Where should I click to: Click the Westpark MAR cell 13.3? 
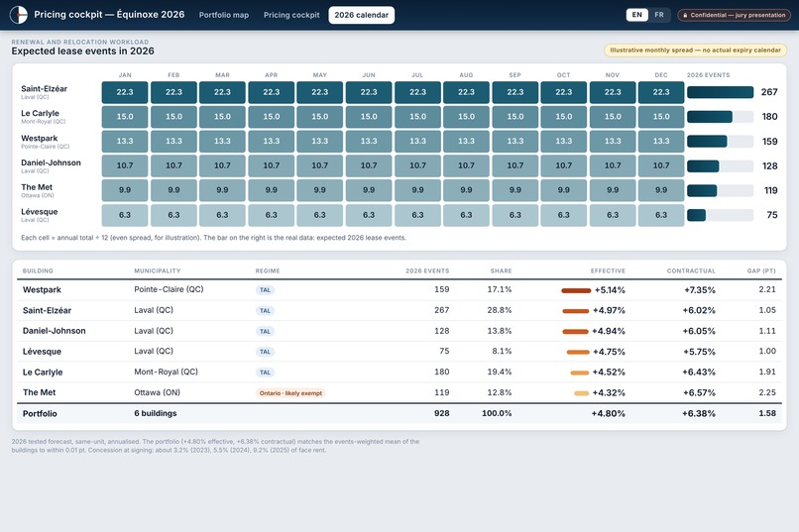point(222,141)
